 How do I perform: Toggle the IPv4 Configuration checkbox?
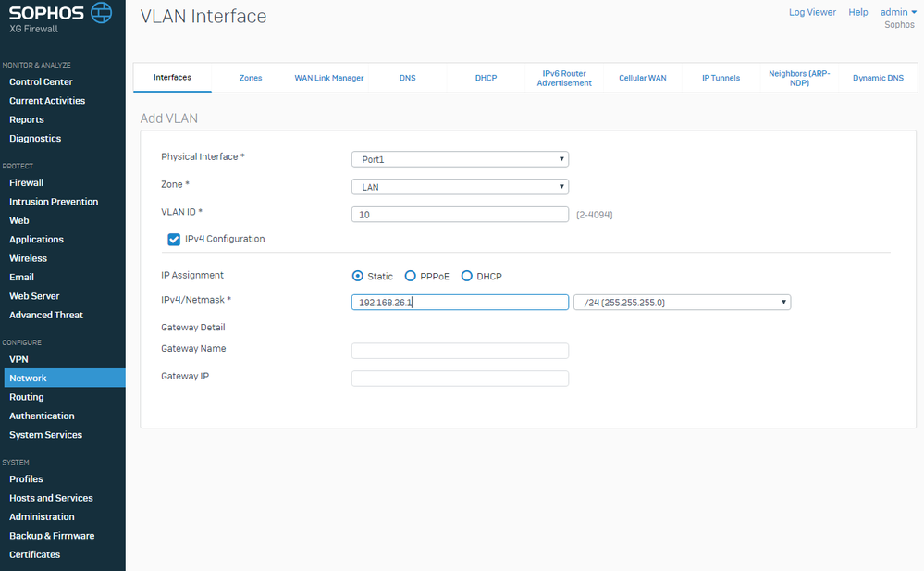coord(174,239)
